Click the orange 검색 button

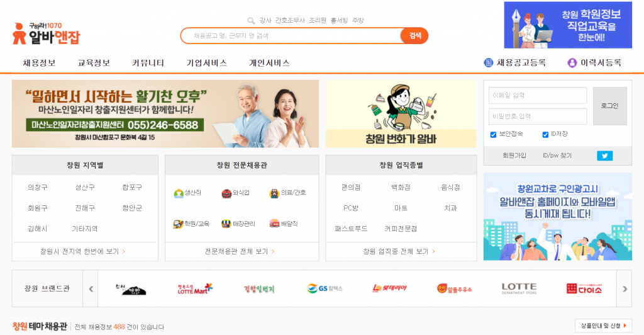click(x=414, y=36)
